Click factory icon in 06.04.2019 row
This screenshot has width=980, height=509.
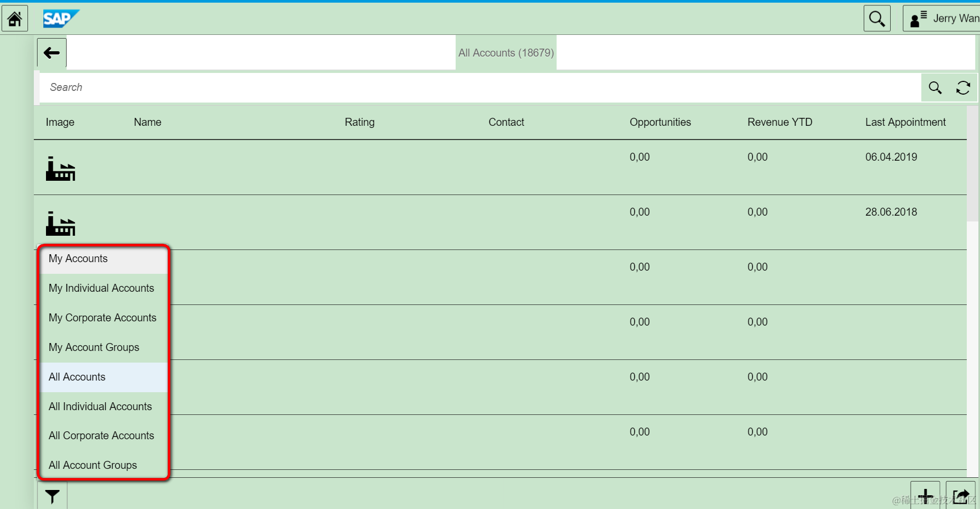[61, 169]
